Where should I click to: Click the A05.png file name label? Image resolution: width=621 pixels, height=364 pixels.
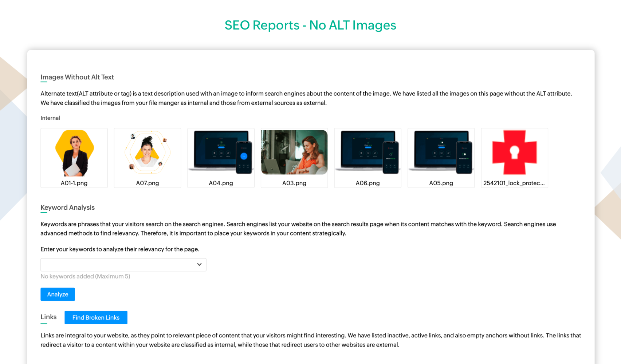pos(441,183)
